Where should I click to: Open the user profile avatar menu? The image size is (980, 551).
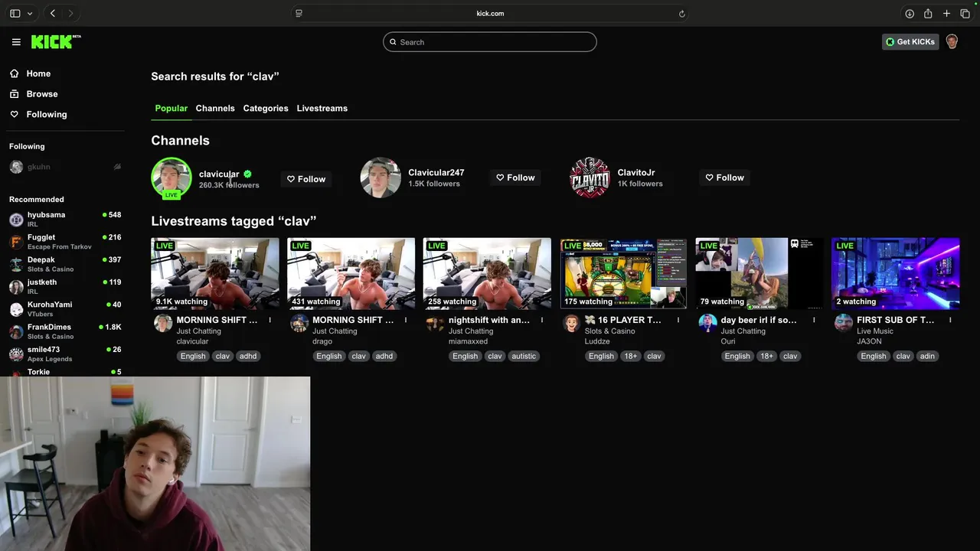click(x=952, y=42)
